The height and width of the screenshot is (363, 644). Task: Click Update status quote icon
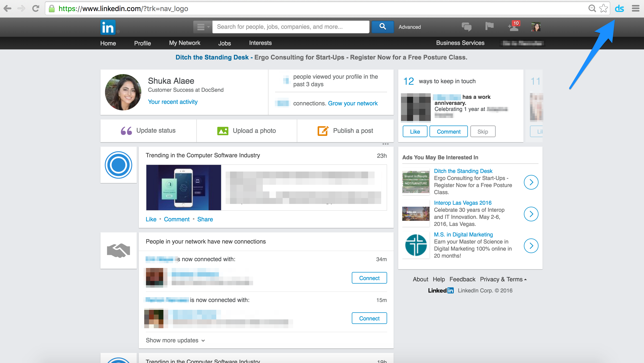pyautogui.click(x=126, y=131)
